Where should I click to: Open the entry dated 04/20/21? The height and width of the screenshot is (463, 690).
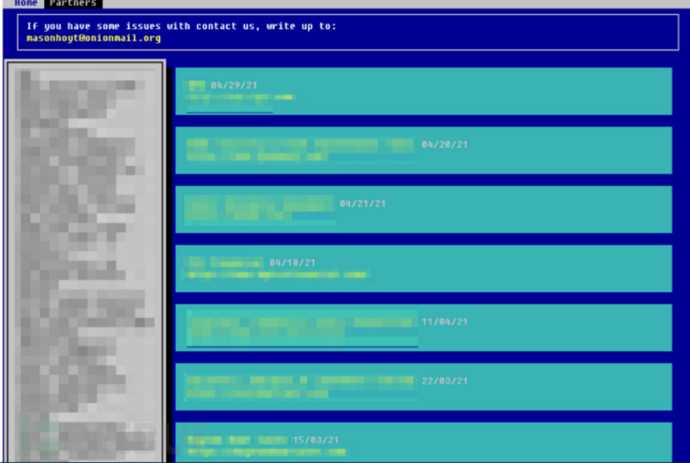(423, 151)
